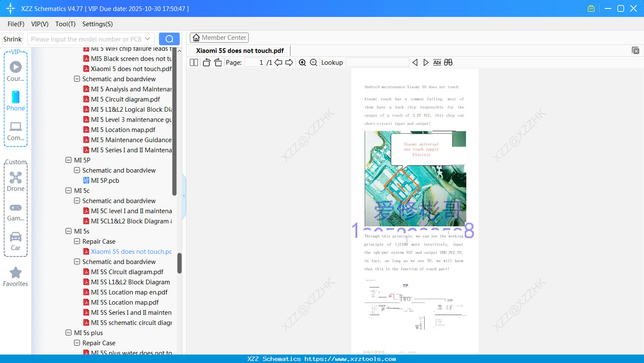
Task: Click the XZZ Schematics app logo
Action: [11, 8]
